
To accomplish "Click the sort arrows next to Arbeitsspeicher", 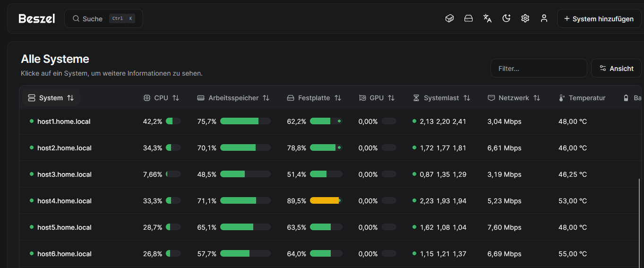I will pyautogui.click(x=266, y=98).
